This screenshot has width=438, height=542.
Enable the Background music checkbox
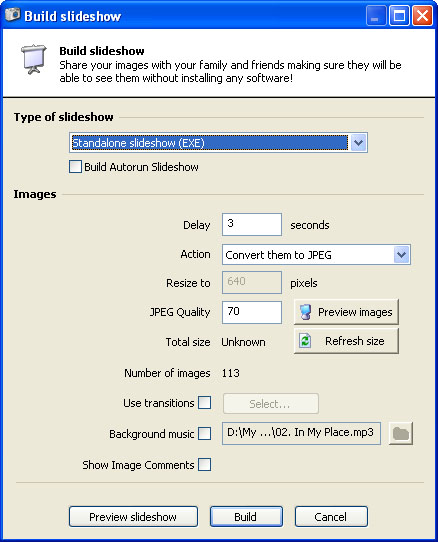click(205, 433)
